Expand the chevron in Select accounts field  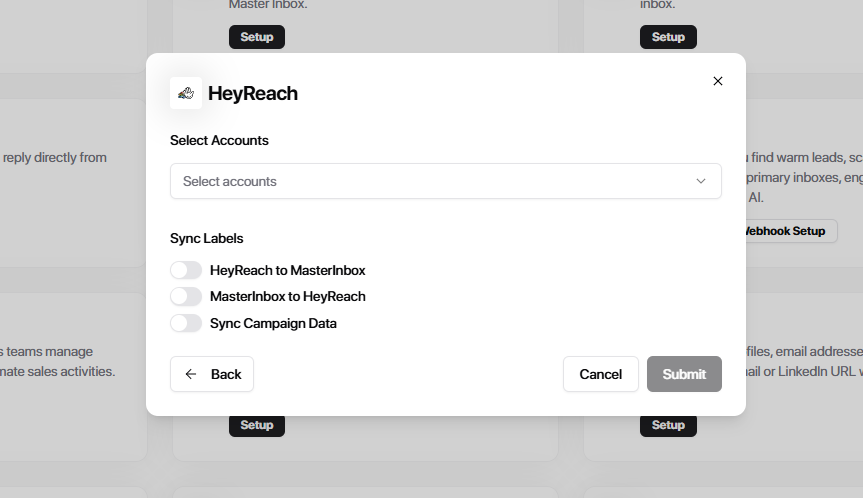point(701,181)
